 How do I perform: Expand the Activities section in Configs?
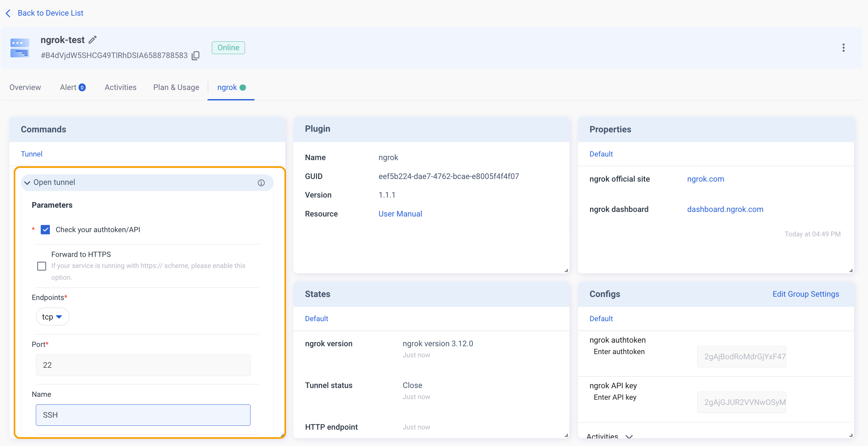click(x=629, y=437)
